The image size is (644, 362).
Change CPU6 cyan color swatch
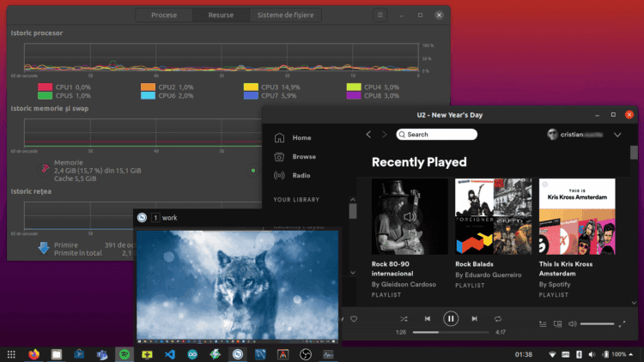point(148,95)
